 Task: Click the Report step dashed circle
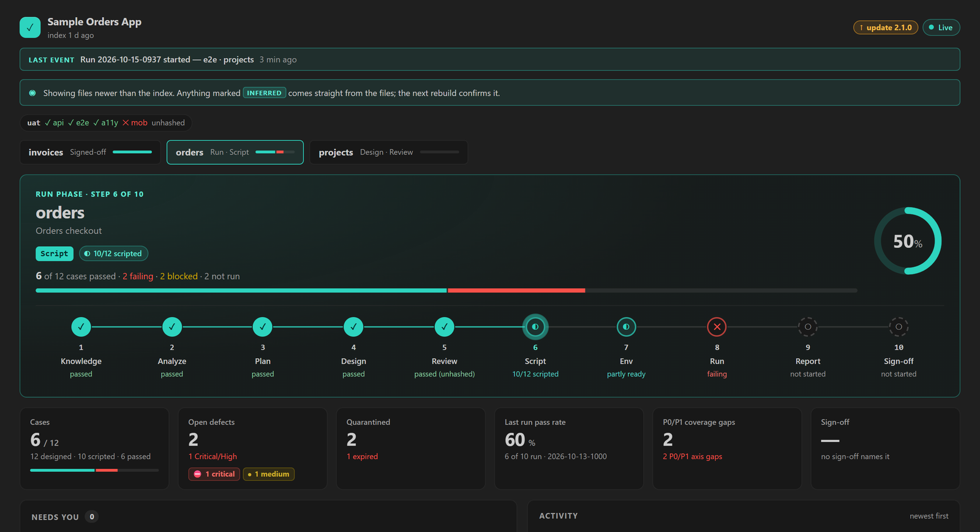coord(808,327)
